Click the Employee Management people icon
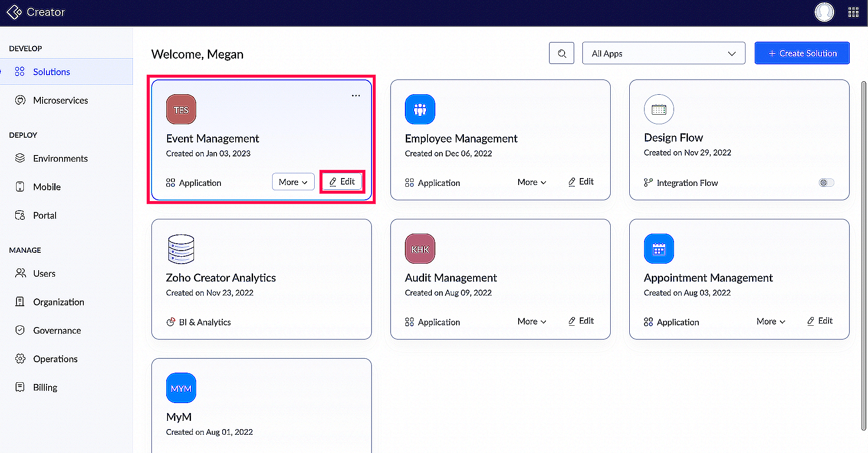 (420, 109)
